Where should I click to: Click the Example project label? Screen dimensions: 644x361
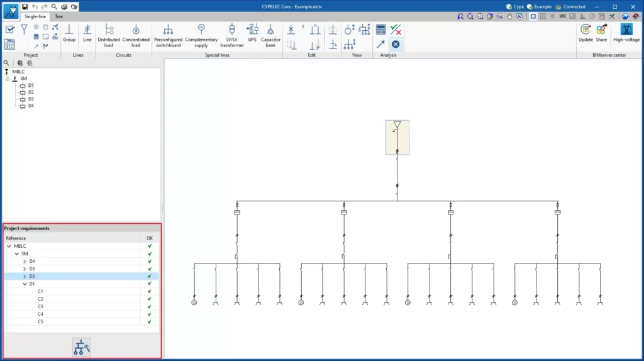point(539,6)
